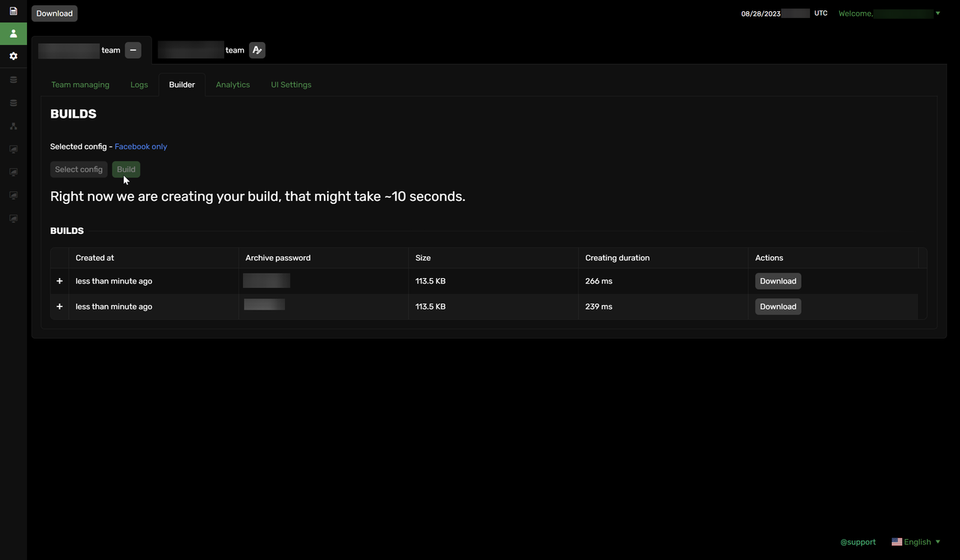Click the Creating duration column header
Image resolution: width=960 pixels, height=560 pixels.
(x=617, y=258)
